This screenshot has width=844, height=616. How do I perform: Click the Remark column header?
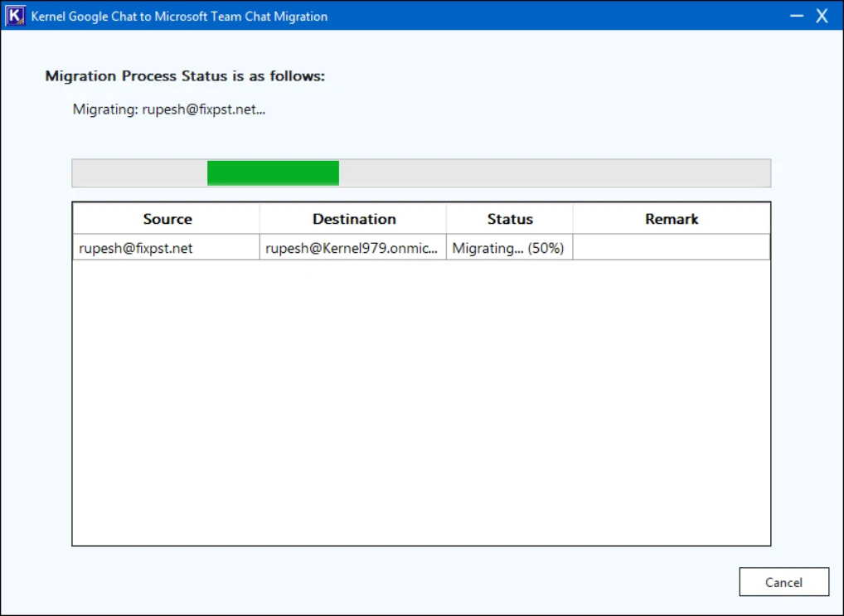coord(672,219)
